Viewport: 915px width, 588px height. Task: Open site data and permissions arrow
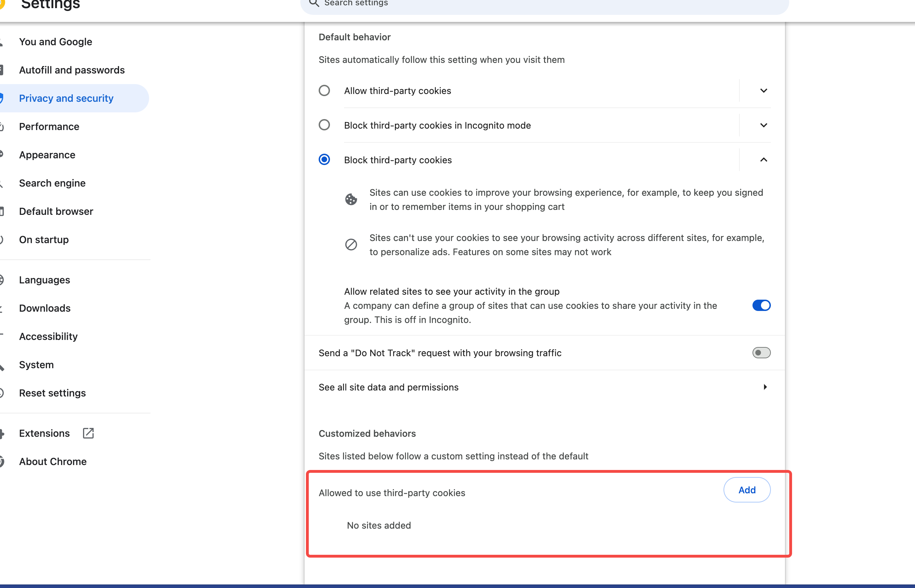(x=765, y=387)
